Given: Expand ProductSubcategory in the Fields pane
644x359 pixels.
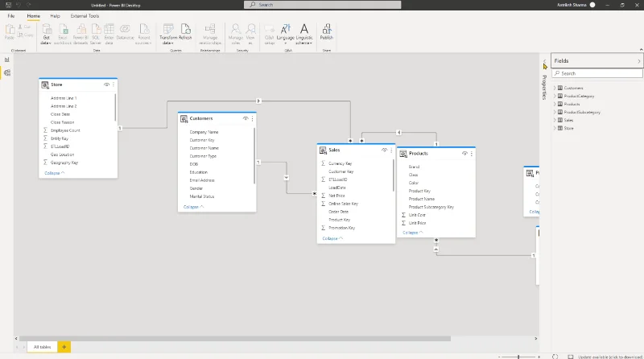Looking at the screenshot, I should pyautogui.click(x=555, y=112).
